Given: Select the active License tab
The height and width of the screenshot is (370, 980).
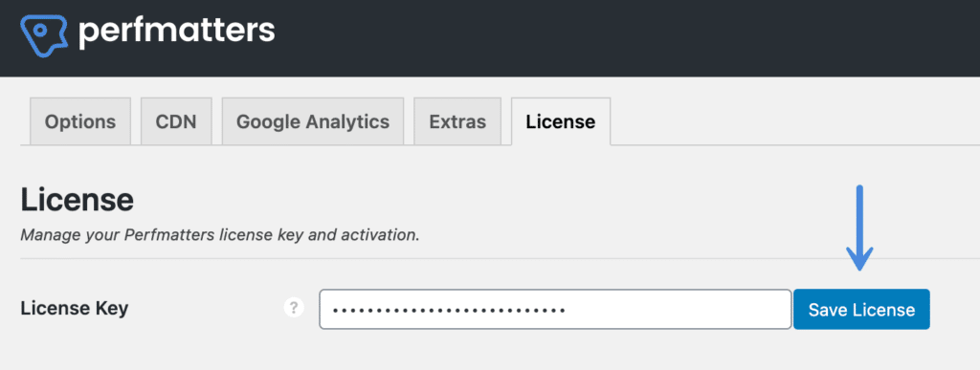Looking at the screenshot, I should click(561, 121).
